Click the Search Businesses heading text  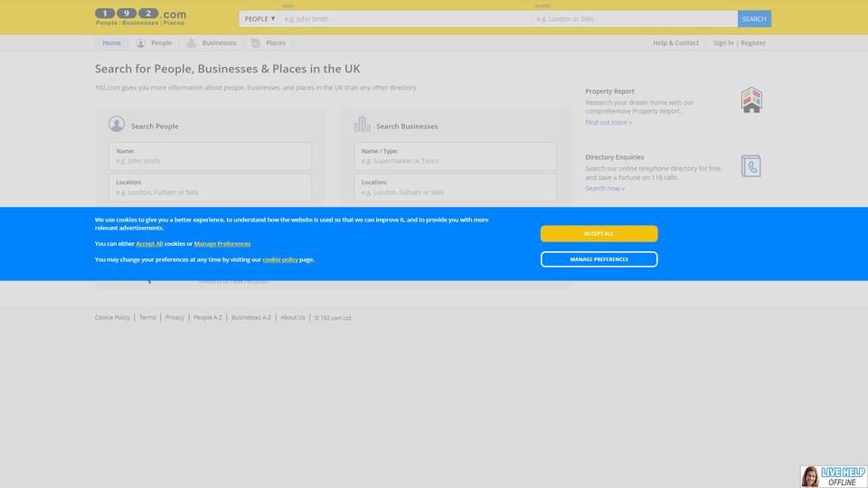click(x=407, y=127)
